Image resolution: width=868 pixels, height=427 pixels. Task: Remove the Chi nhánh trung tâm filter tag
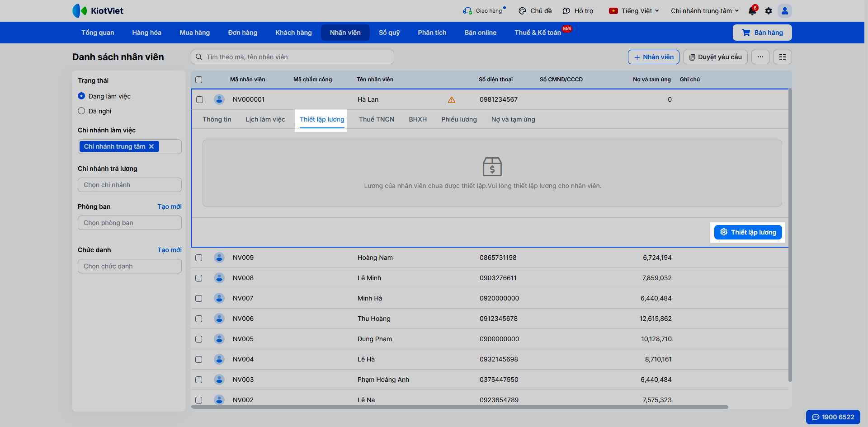tap(151, 146)
